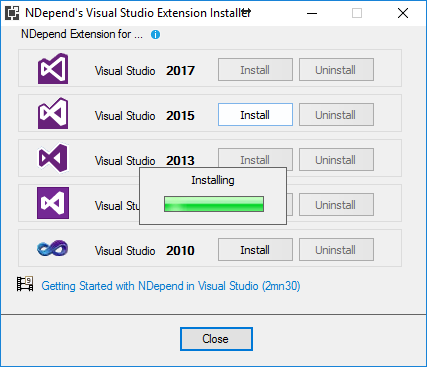Click the Visual Studio 2012 square logo icon
Image resolution: width=427 pixels, height=367 pixels.
point(53,203)
